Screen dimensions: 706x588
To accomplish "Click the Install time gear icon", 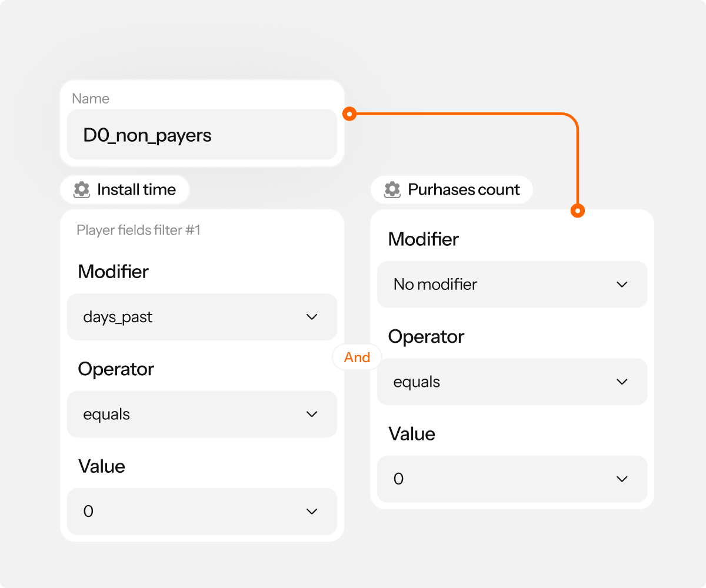I will tap(82, 189).
